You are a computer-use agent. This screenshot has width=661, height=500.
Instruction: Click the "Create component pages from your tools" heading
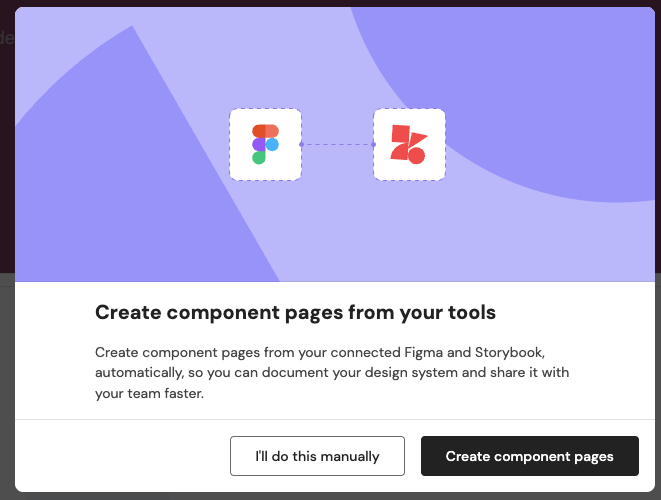pos(295,313)
